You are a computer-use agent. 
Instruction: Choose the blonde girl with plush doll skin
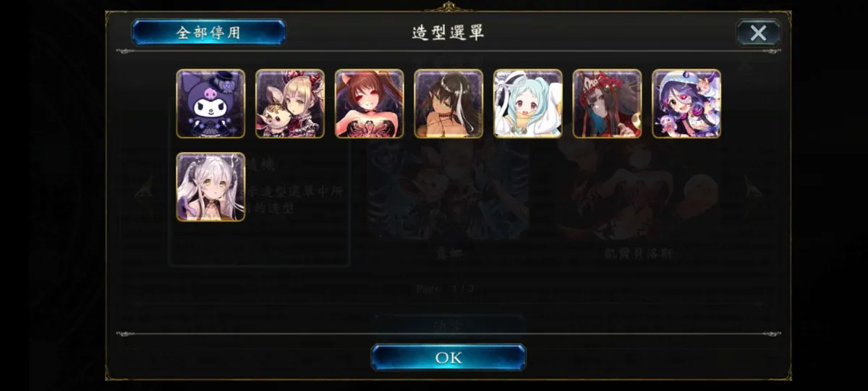pos(290,104)
